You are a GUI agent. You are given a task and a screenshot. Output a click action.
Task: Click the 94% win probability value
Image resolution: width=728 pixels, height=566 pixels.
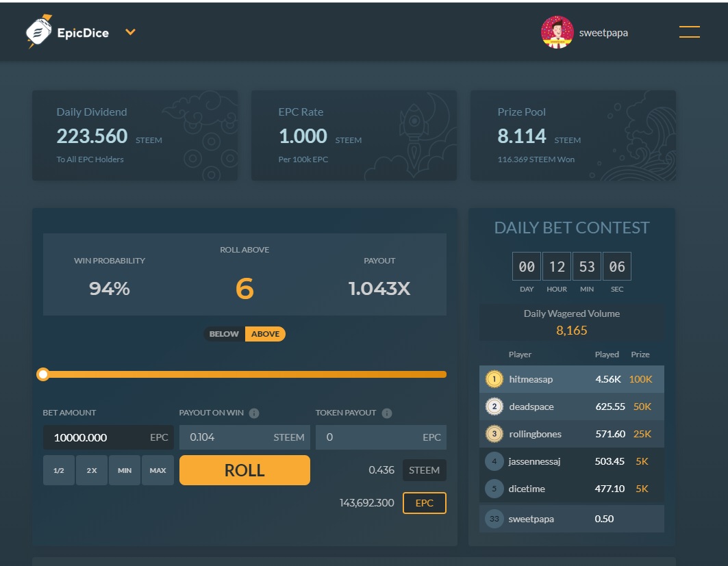(x=110, y=289)
